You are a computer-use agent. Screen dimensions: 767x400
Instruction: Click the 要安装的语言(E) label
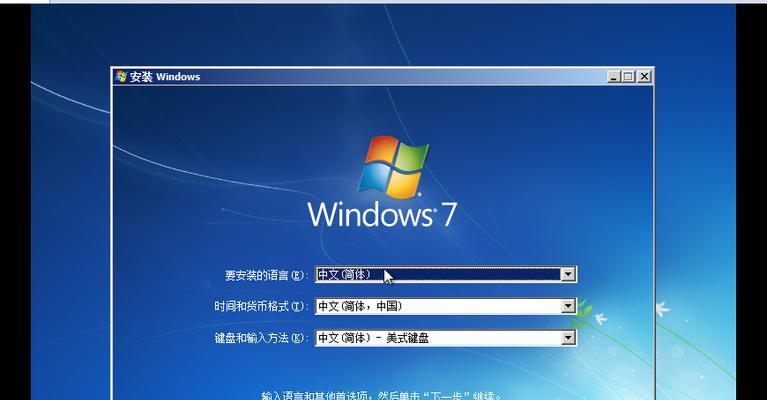267,275
